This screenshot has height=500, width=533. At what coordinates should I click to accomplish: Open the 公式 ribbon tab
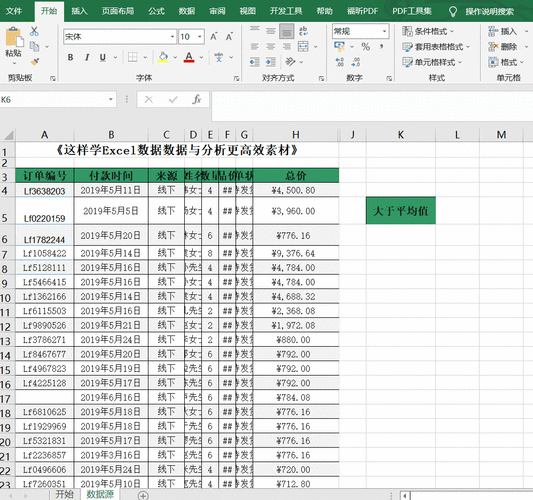click(156, 11)
